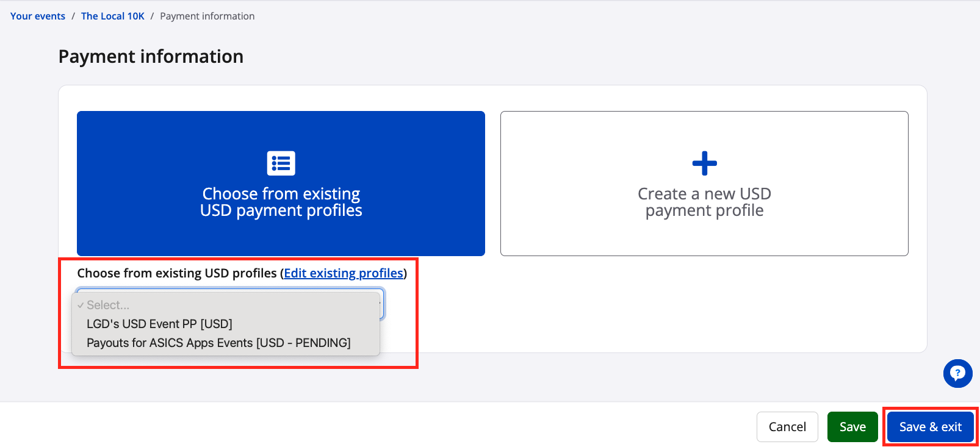
Task: Click the checkmark beside the Select... option
Action: point(81,305)
